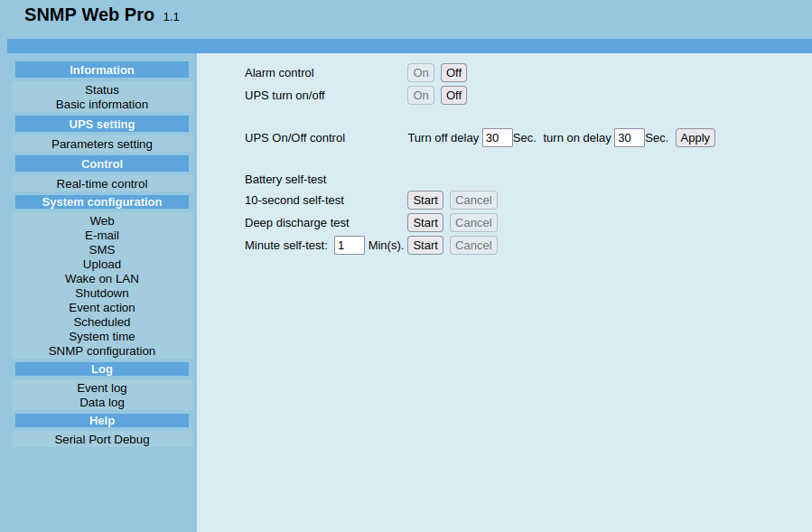Apply UPS On/Off control delays

[695, 138]
